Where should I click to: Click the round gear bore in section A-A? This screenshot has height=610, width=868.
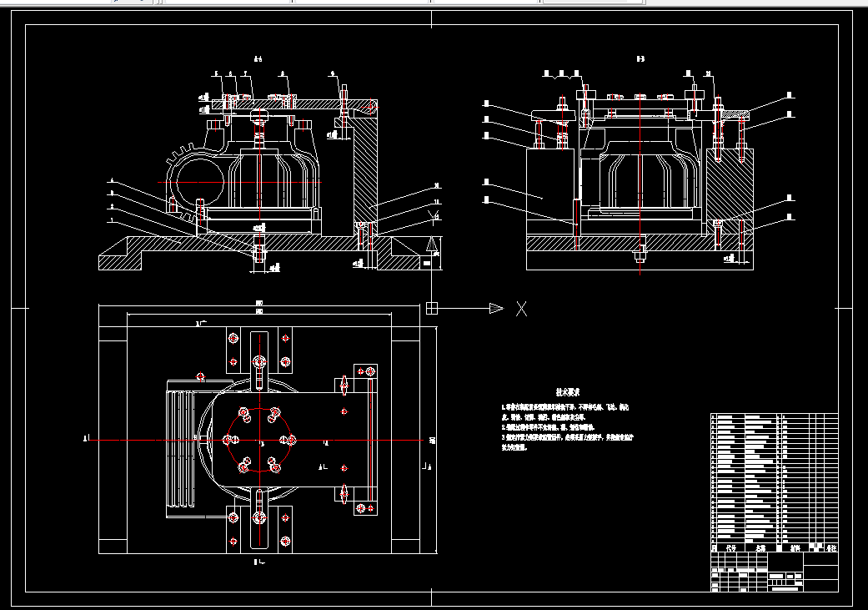200,181
